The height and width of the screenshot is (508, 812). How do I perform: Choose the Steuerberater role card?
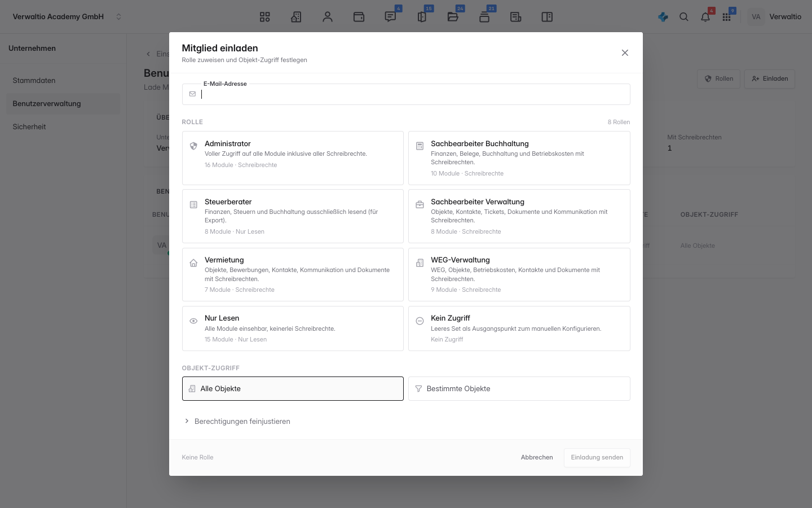[293, 216]
